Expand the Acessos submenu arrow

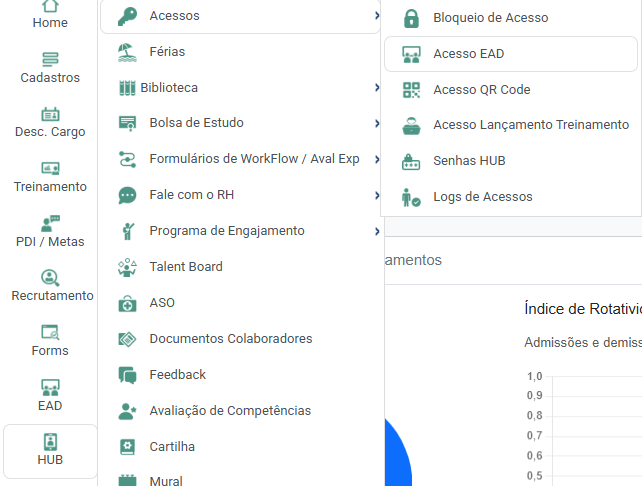tap(376, 16)
